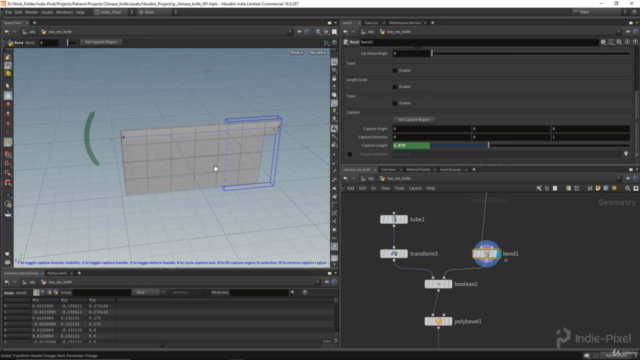Select the boolean2 node
This screenshot has height=360, width=640.
tap(438, 284)
